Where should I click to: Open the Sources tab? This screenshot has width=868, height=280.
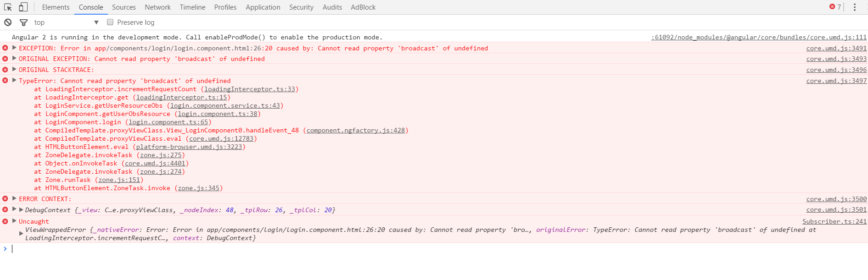tap(124, 7)
